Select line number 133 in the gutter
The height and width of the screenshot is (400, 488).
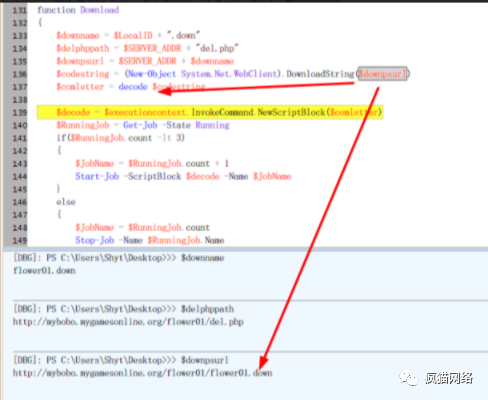point(20,36)
